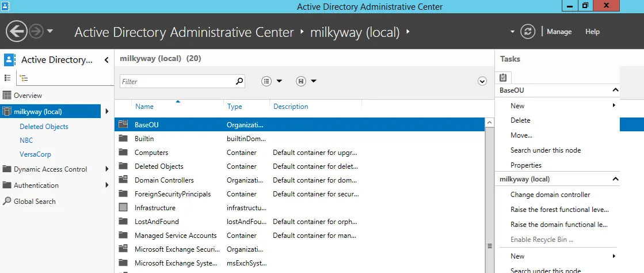Click the Deleted Objects row folder icon

tap(123, 166)
